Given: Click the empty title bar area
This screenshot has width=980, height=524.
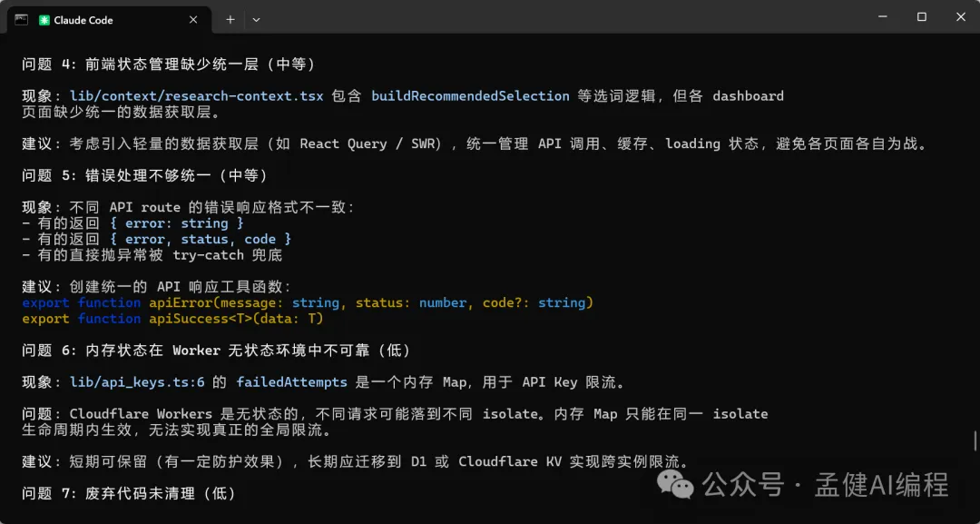Looking at the screenshot, I should pyautogui.click(x=544, y=19).
